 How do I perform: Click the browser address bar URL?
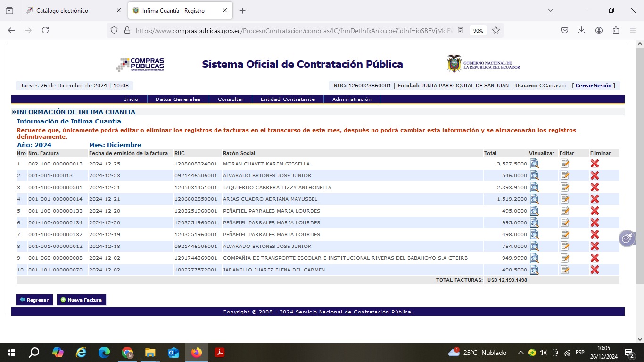(x=292, y=30)
